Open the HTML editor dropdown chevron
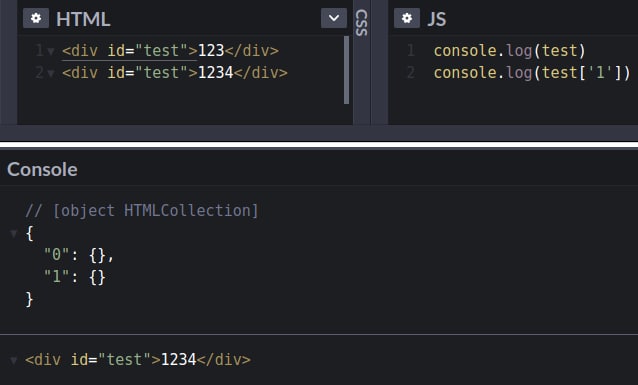This screenshot has width=638, height=385. (334, 18)
